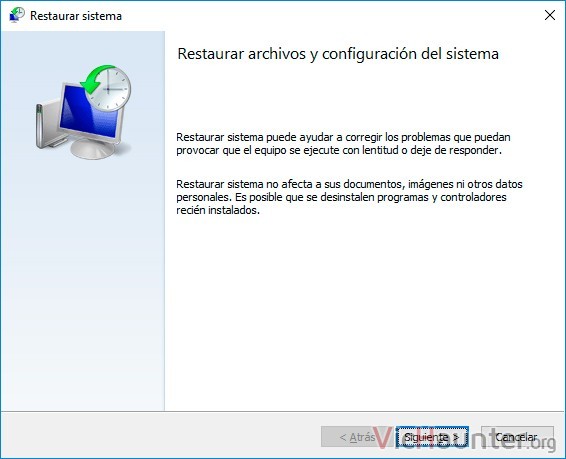Click the Siguiente button to continue
566x459 pixels.
tap(432, 437)
